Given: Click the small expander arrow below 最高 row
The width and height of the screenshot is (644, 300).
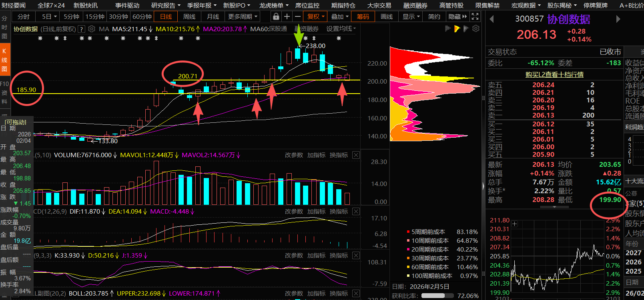Looking at the screenshot, I should pyautogui.click(x=554, y=207).
